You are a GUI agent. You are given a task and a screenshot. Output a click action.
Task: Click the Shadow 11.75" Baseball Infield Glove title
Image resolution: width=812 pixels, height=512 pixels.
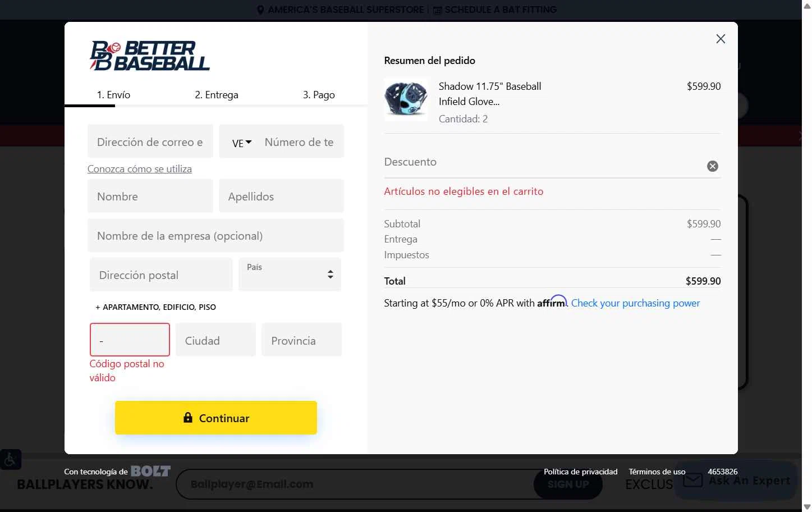(490, 94)
